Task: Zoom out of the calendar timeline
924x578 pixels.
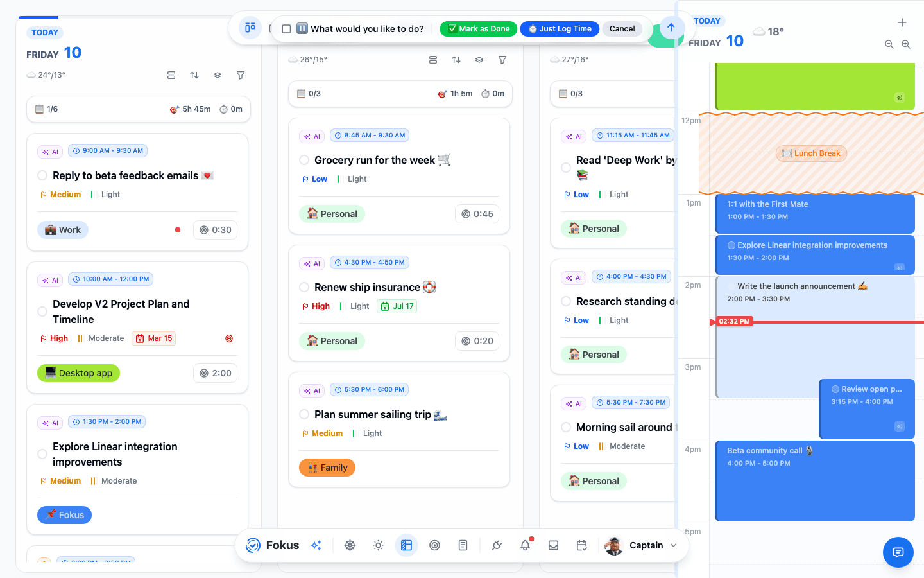Action: coord(889,44)
